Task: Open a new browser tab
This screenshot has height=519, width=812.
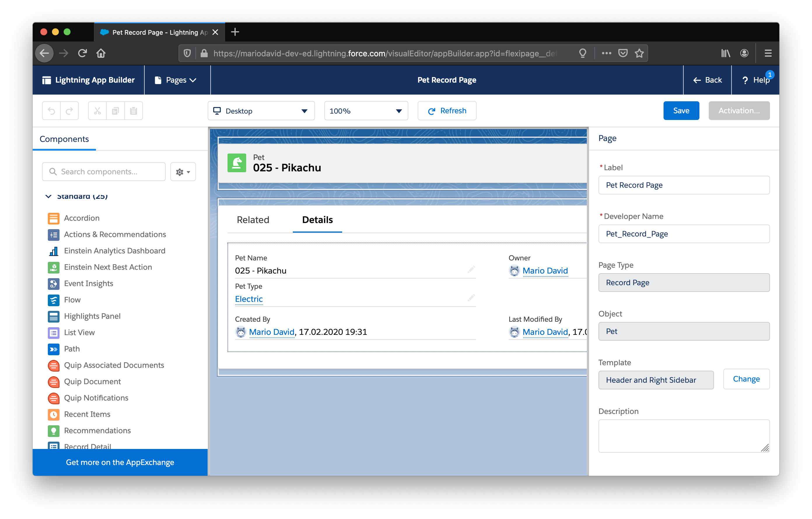Action: click(235, 32)
